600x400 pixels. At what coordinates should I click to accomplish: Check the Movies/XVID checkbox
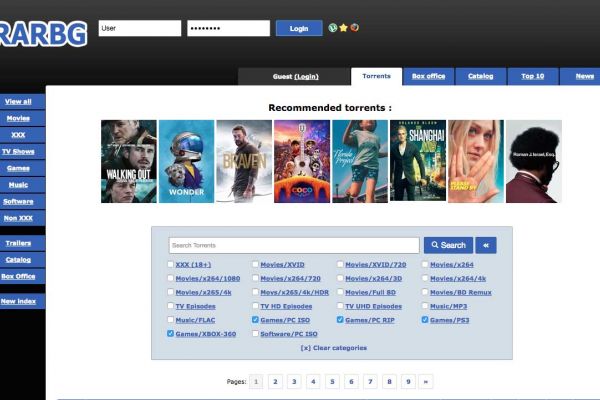point(255,264)
